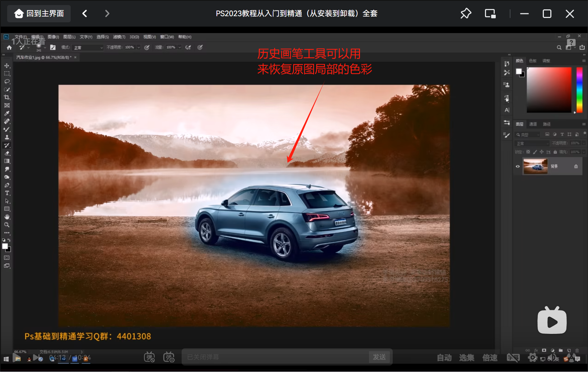The width and height of the screenshot is (588, 372).
Task: Select the Path Selection tool
Action: coord(7,201)
